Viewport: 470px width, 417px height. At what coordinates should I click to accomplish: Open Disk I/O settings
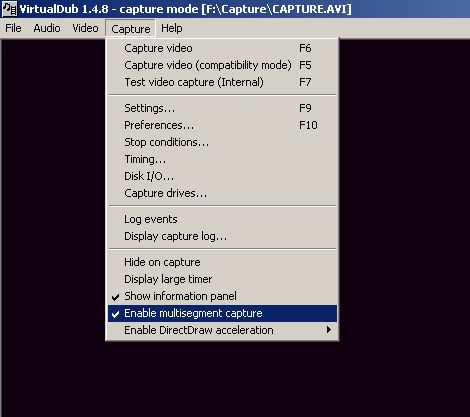(222, 176)
